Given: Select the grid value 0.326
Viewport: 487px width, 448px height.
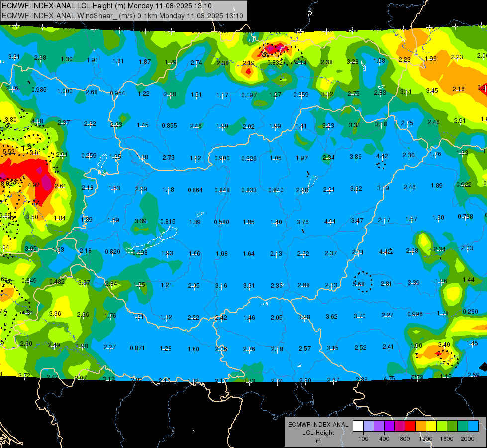Looking at the screenshot, I should [x=249, y=159].
